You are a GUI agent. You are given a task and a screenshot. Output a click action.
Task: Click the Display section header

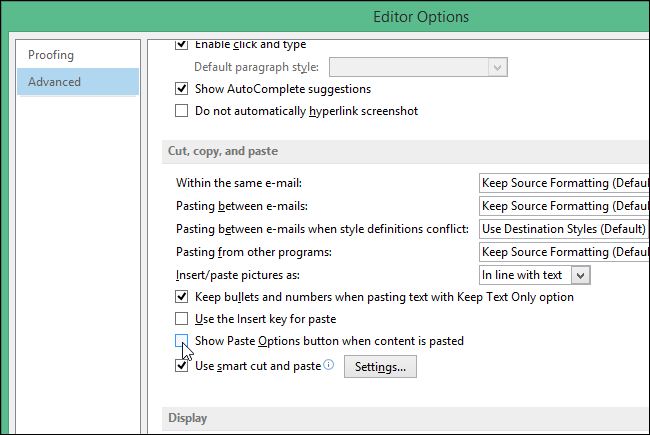[x=188, y=418]
